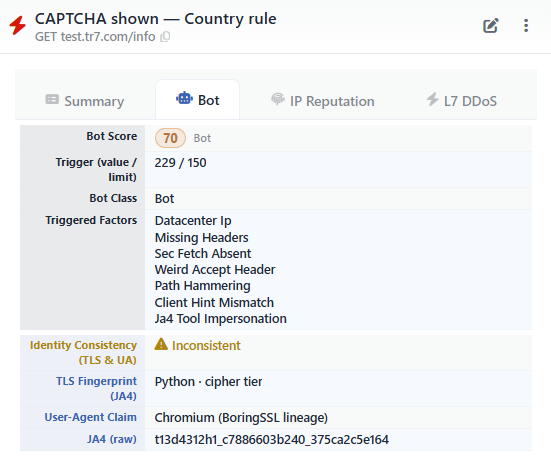The width and height of the screenshot is (551, 464).
Task: Open the IP Reputation tab
Action: pos(323,101)
